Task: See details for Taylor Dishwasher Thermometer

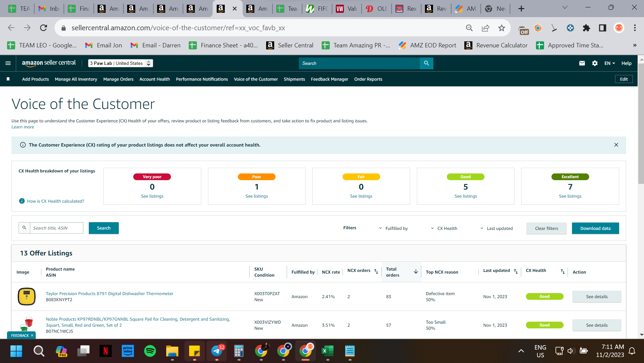Action: point(597,296)
